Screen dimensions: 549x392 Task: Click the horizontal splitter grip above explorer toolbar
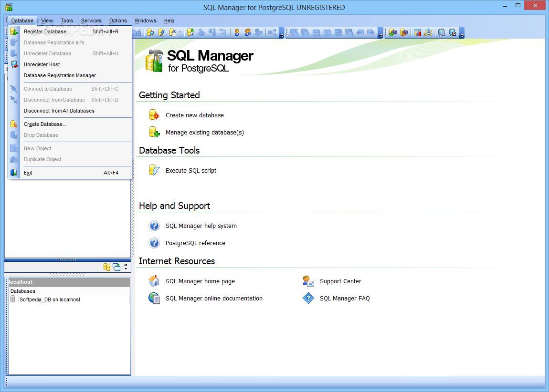(x=68, y=260)
